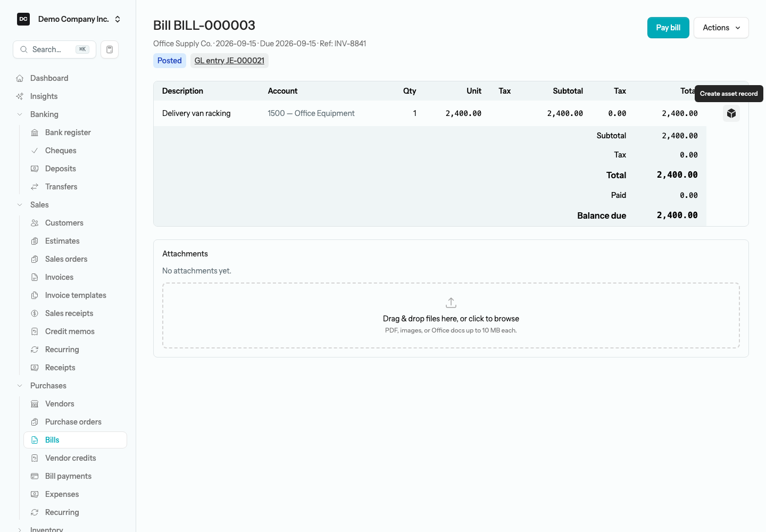Image resolution: width=766 pixels, height=532 pixels.
Task: Click the Transfers arrows icon
Action: tap(35, 187)
